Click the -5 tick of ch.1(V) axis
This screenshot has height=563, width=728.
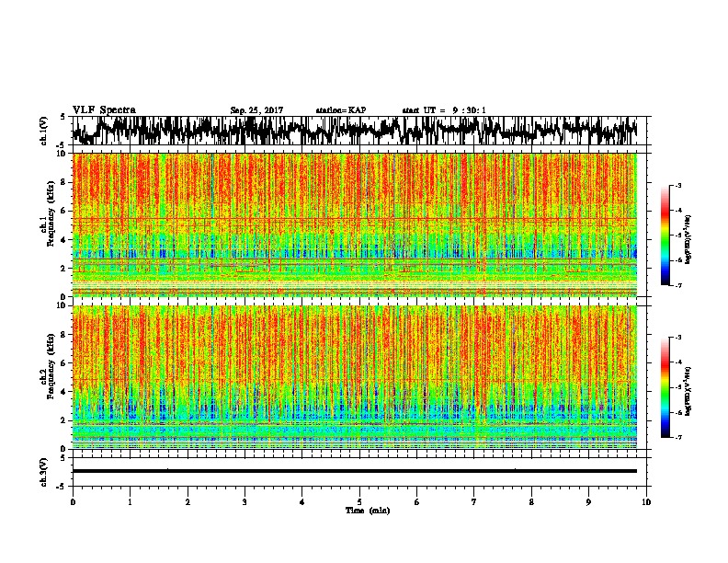(x=63, y=145)
